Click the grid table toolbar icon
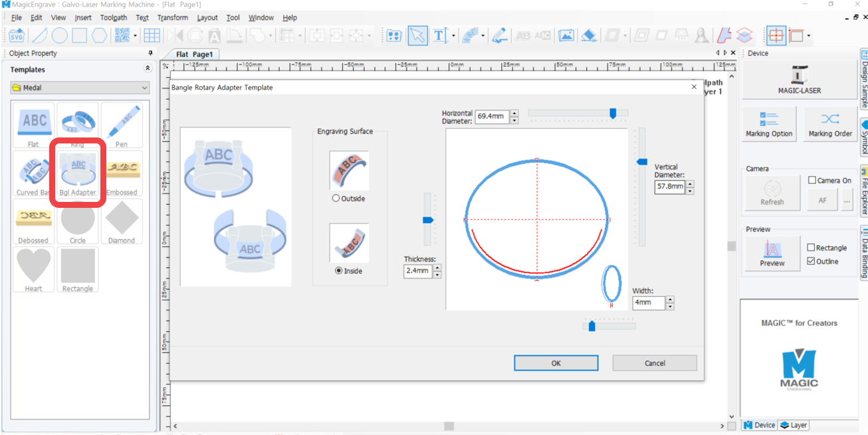868x435 pixels. tap(152, 35)
